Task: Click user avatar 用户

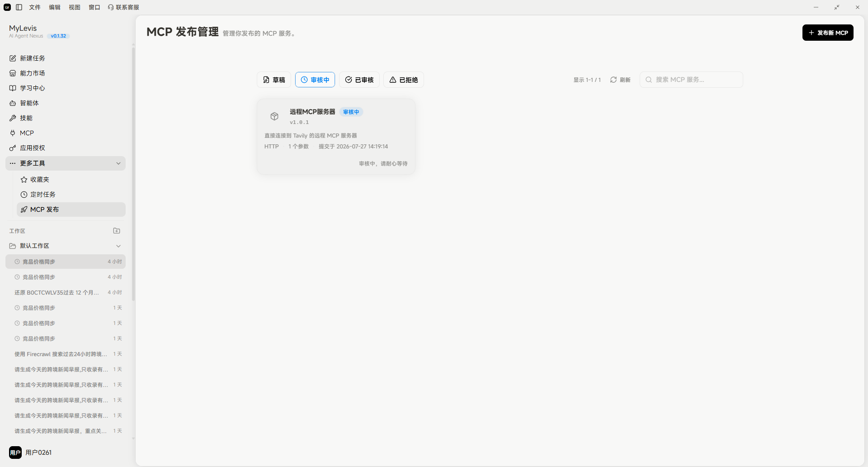Action: coord(15,453)
